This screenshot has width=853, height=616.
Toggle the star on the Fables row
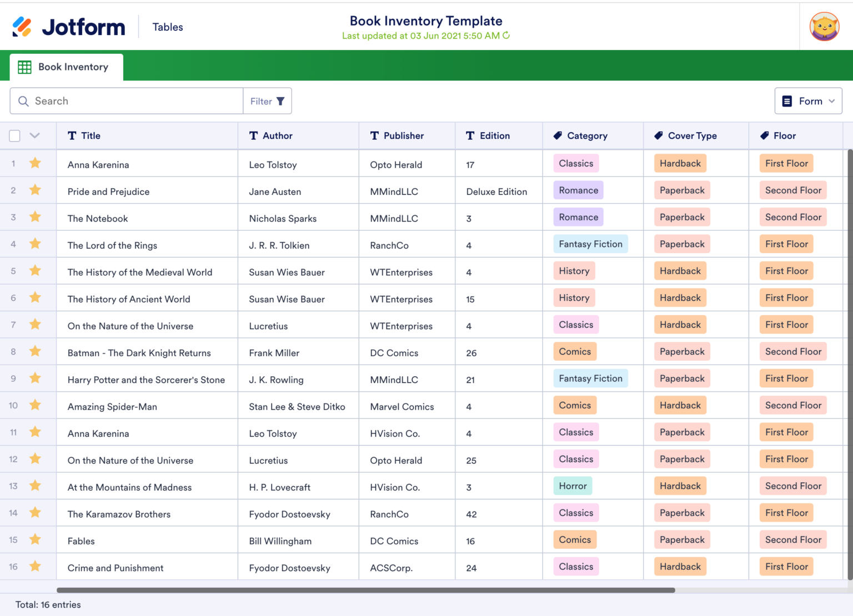[35, 539]
